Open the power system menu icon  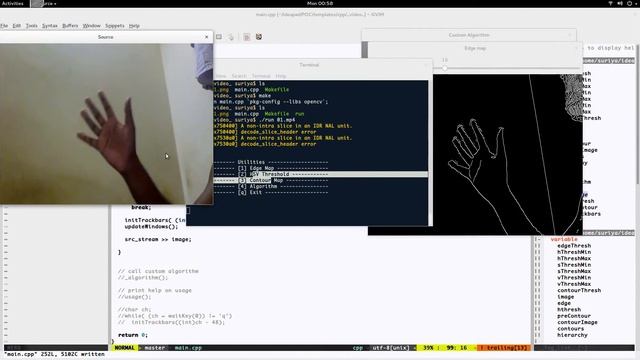point(629,3)
